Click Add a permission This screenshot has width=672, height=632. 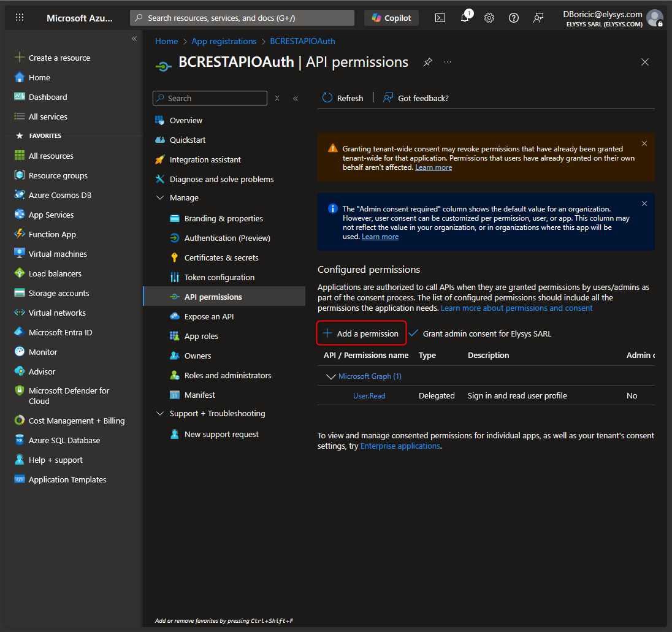click(x=361, y=333)
